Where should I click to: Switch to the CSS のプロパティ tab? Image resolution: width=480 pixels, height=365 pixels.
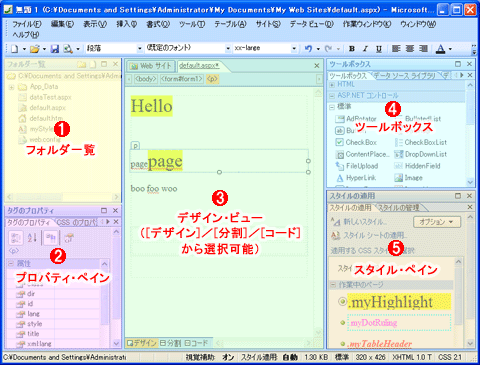pyautogui.click(x=77, y=222)
